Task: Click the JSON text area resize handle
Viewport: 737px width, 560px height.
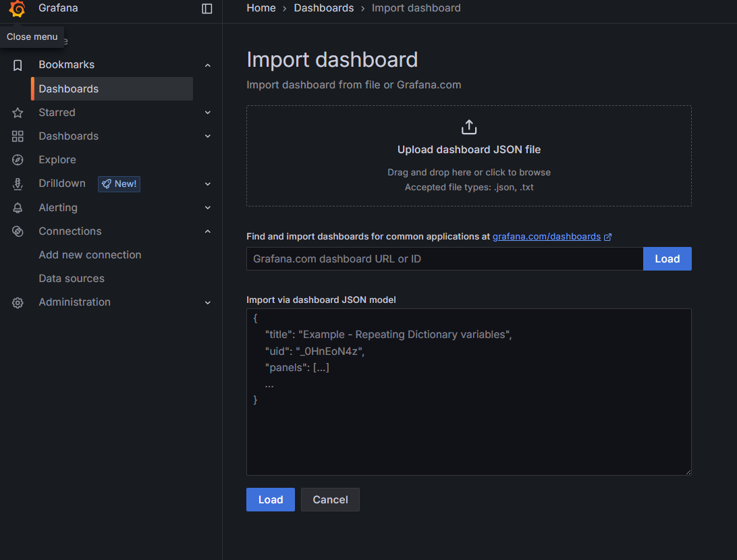Action: tap(688, 472)
